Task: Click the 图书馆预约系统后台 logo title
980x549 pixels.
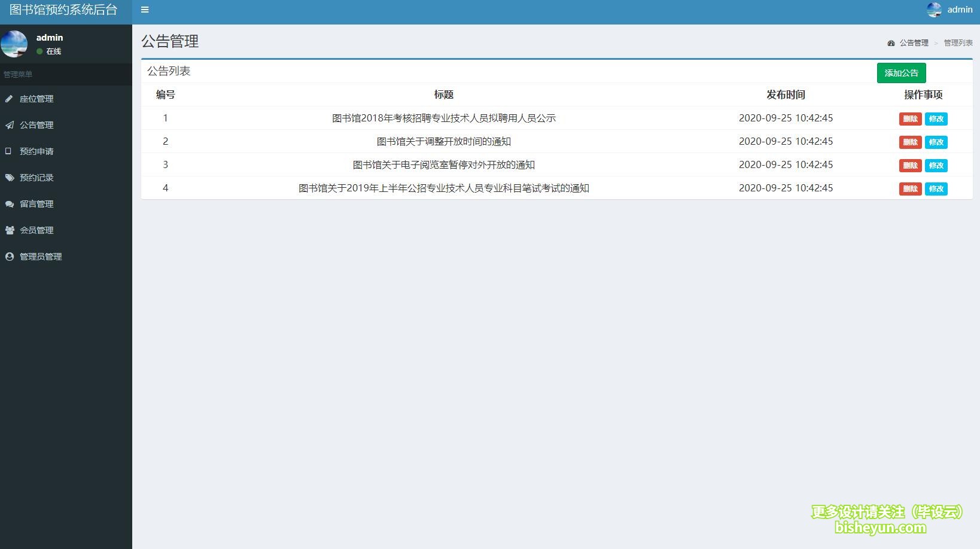Action: pos(63,10)
